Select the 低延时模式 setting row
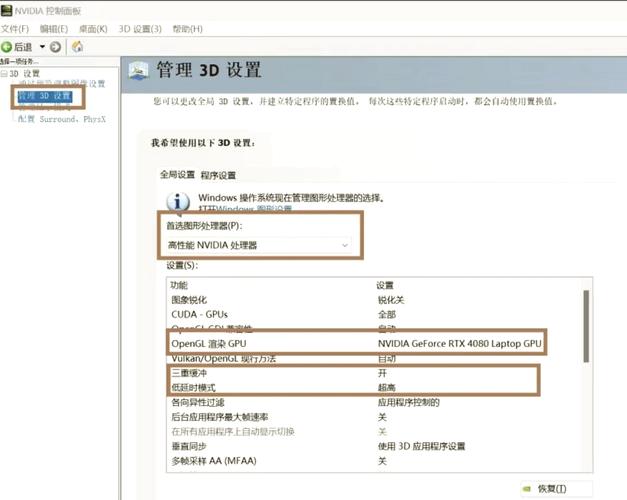627x500 pixels. coord(375,388)
